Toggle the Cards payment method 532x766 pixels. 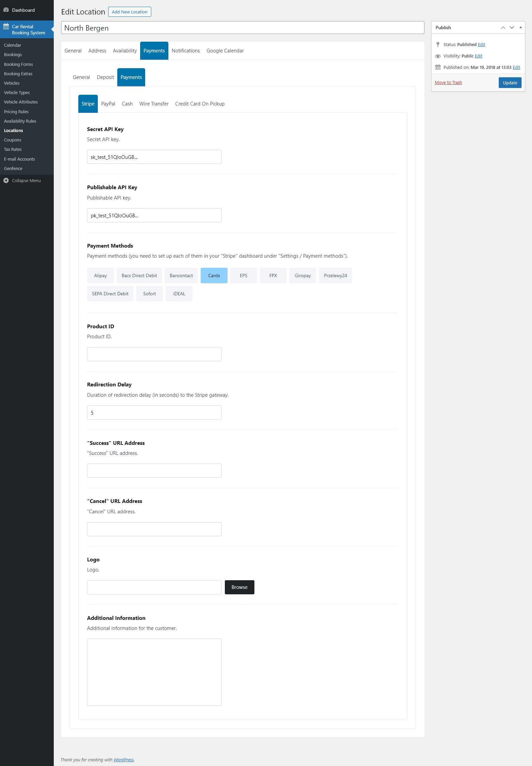tap(214, 275)
